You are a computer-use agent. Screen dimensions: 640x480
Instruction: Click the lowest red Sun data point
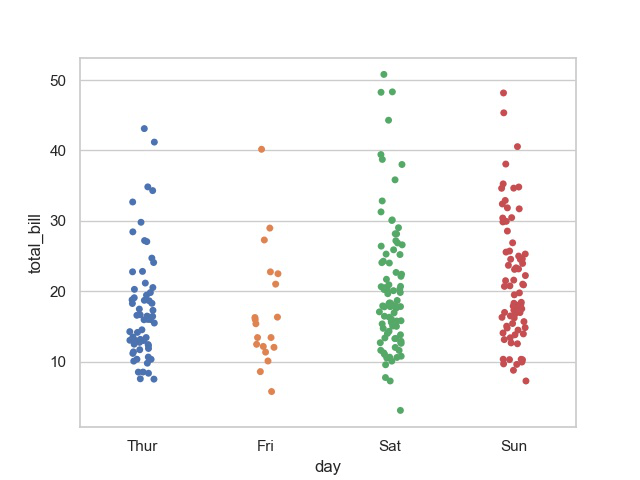[x=526, y=381]
